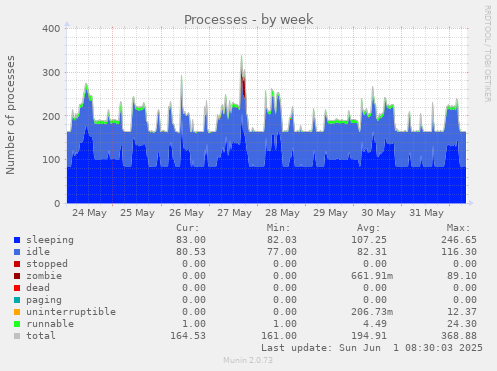
Task: Click the 'Avg:' column header
Action: coord(368,228)
